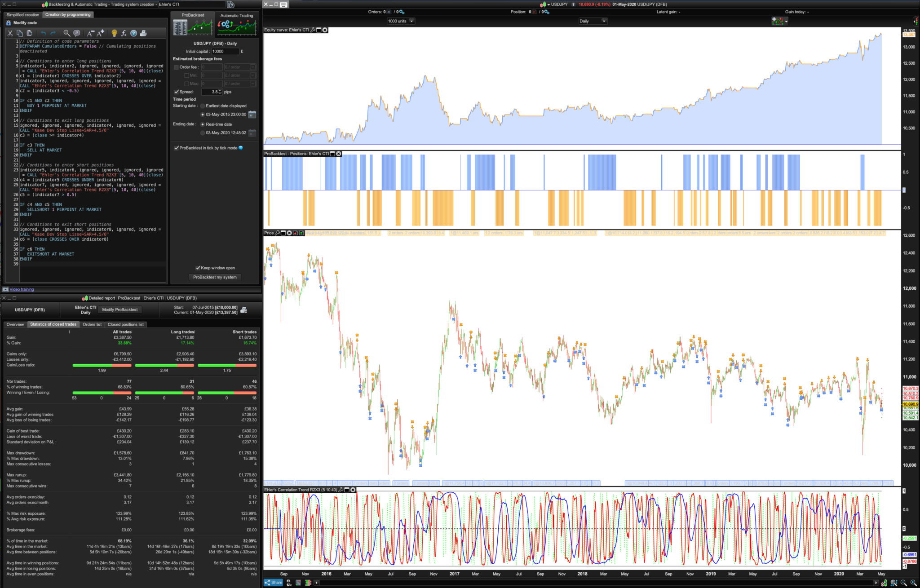Image resolution: width=920 pixels, height=588 pixels.
Task: Disable ProBacktest in tick by tick mode
Action: point(177,148)
